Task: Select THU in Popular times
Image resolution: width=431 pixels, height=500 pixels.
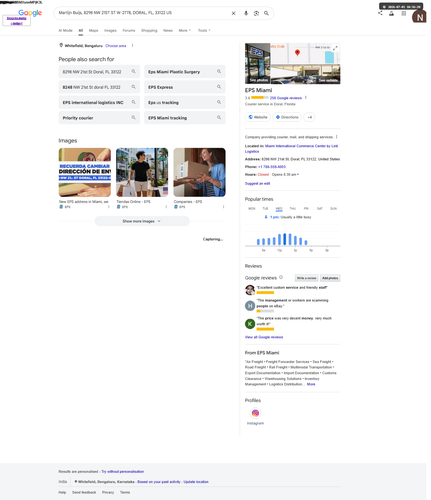Action: 293,209
